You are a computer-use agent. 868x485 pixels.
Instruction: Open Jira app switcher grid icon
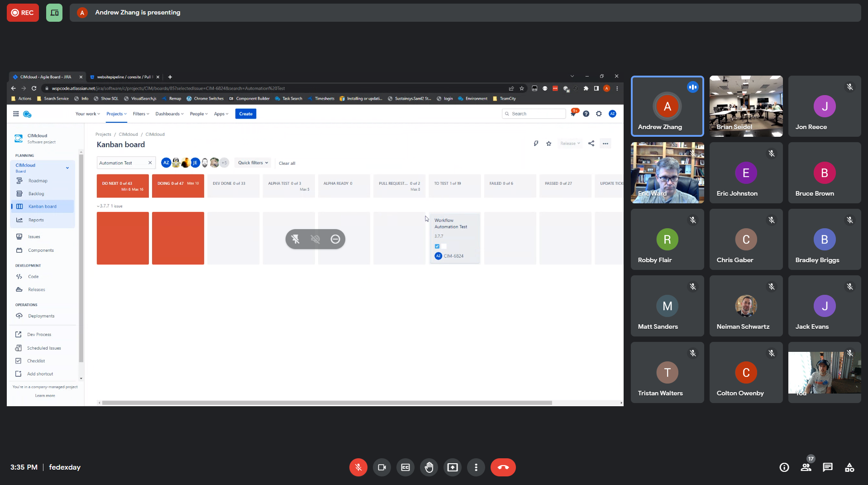click(x=16, y=114)
